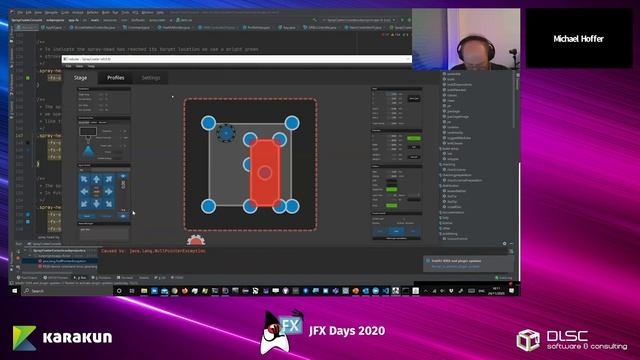Click the center button of the jog pad
The height and width of the screenshot is (360, 640).
point(96,191)
